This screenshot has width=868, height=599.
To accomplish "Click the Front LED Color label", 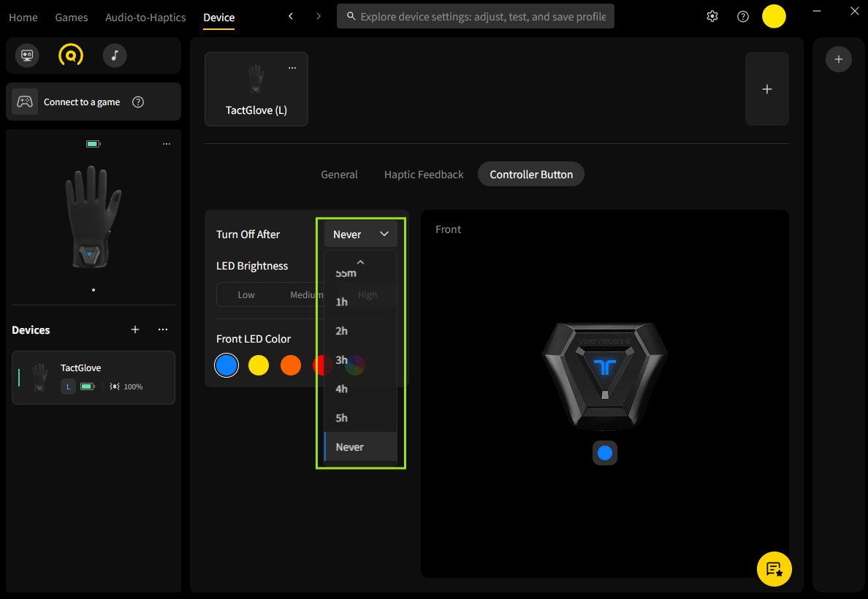I will [x=254, y=339].
